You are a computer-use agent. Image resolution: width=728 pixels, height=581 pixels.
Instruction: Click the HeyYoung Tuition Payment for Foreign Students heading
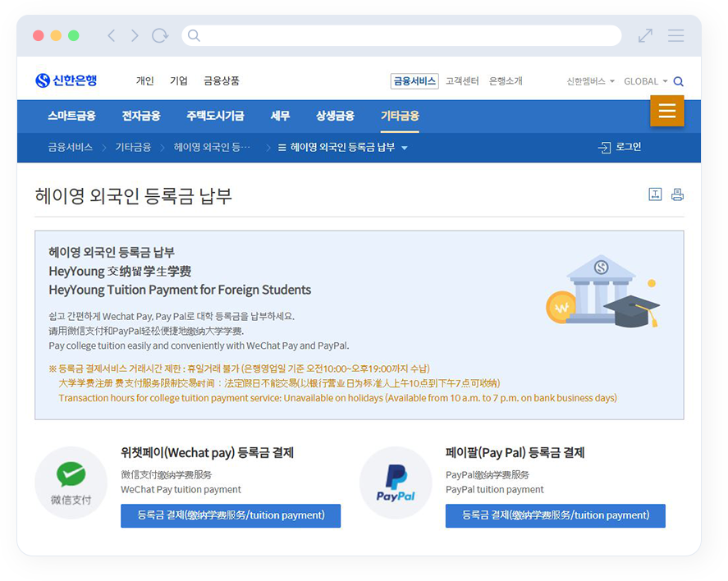(180, 290)
